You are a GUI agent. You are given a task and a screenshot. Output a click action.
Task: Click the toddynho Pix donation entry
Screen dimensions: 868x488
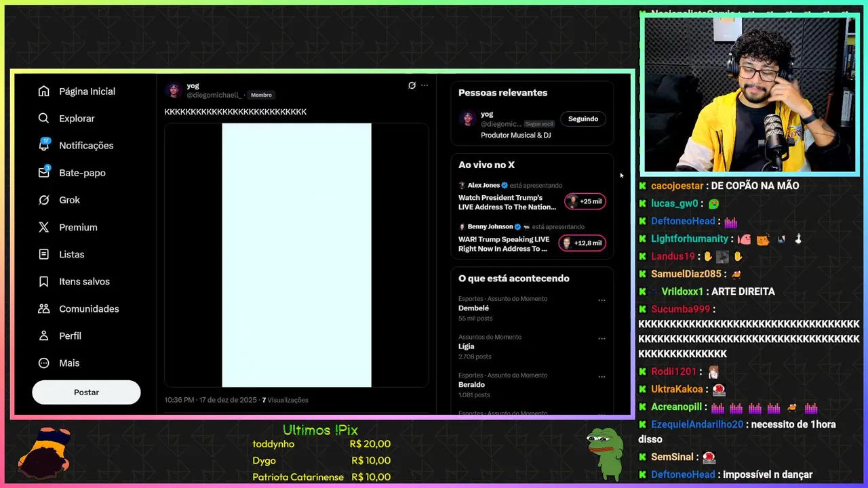321,444
